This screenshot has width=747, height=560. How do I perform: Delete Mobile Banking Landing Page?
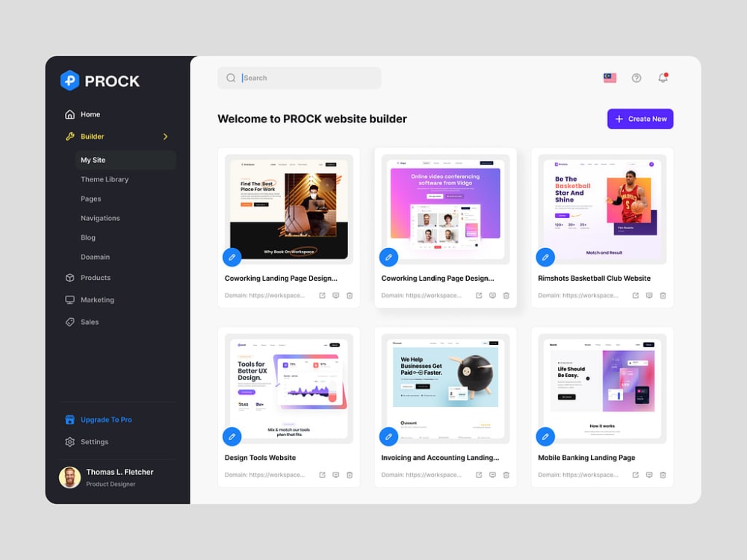(663, 475)
